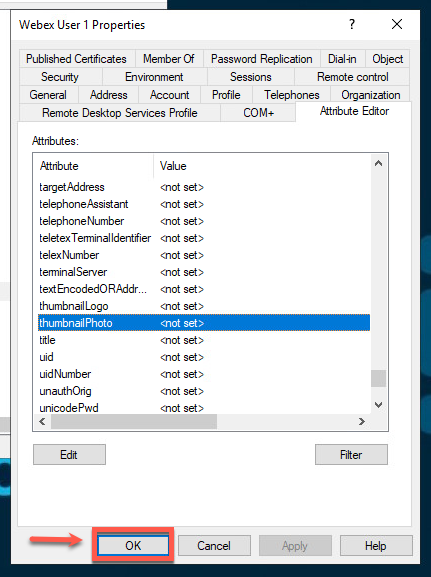Switch to Remote Desktop Services Profile tab
This screenshot has height=577, width=431.
coord(120,113)
